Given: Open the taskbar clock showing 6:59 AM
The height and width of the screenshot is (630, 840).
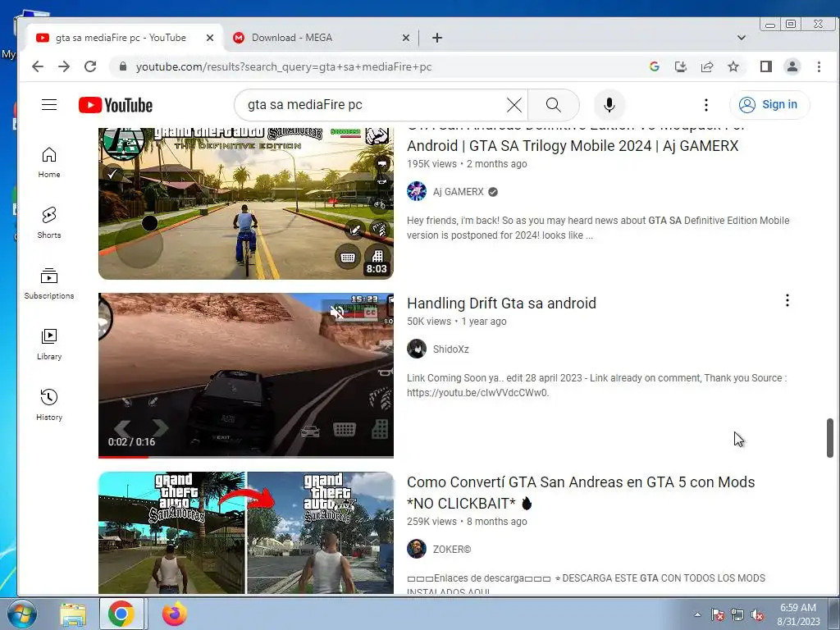Looking at the screenshot, I should coord(798,614).
